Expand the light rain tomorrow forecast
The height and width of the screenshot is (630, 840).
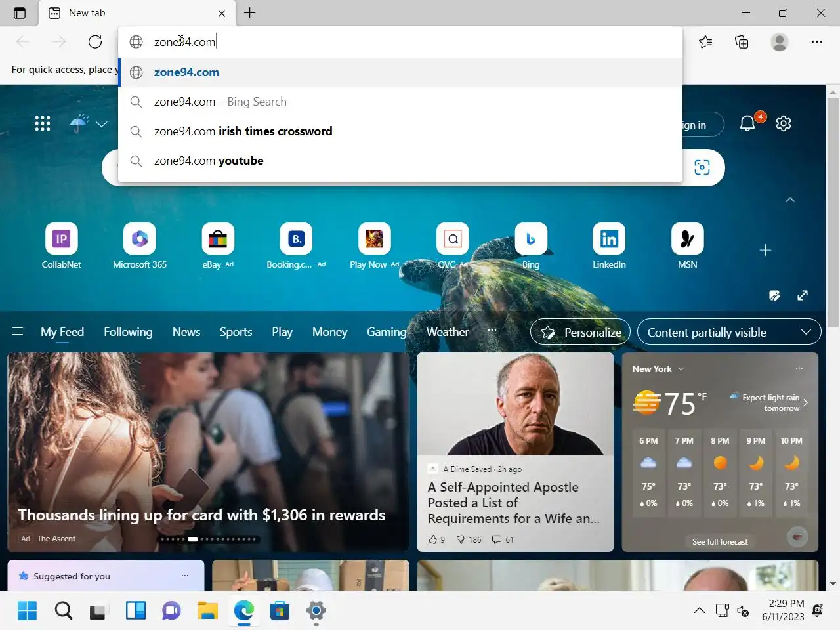tap(769, 402)
